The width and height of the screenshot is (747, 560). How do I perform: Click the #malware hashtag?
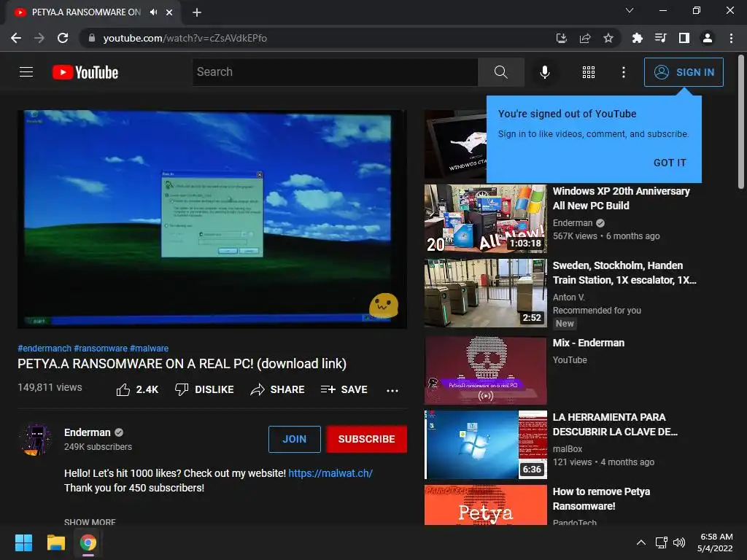149,349
